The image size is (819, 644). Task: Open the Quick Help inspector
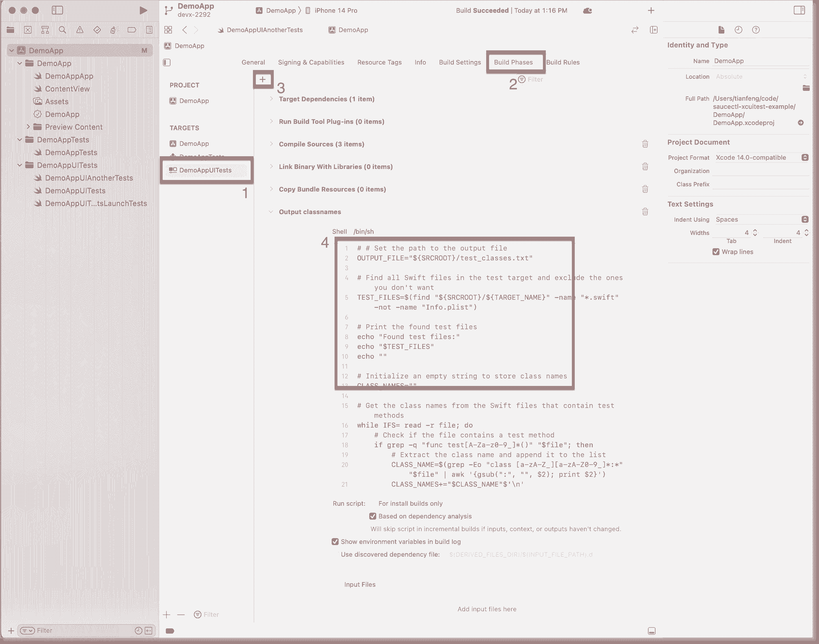(755, 30)
